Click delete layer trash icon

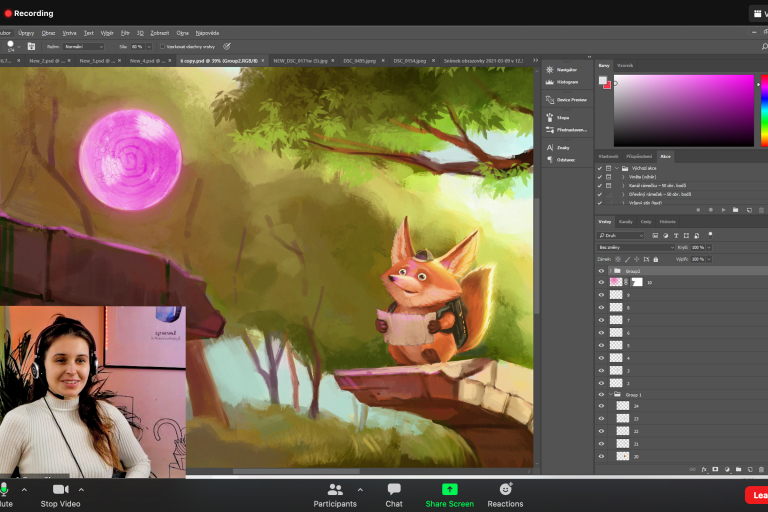[759, 468]
